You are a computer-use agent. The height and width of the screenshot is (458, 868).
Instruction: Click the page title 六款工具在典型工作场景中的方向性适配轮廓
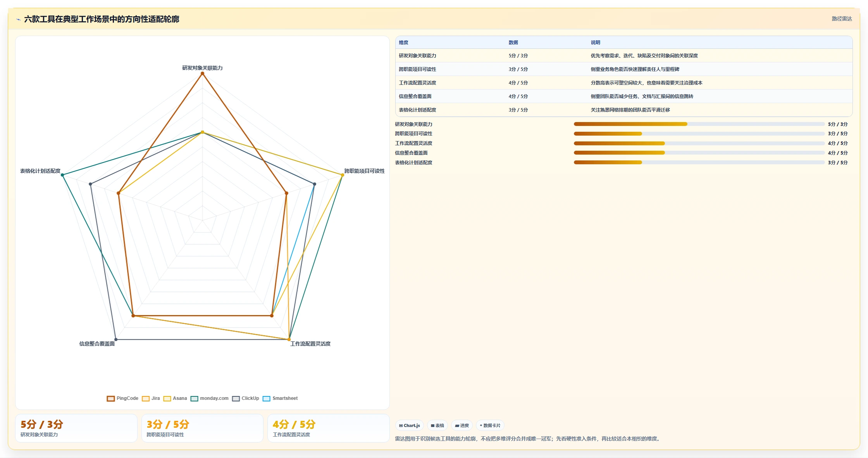102,19
